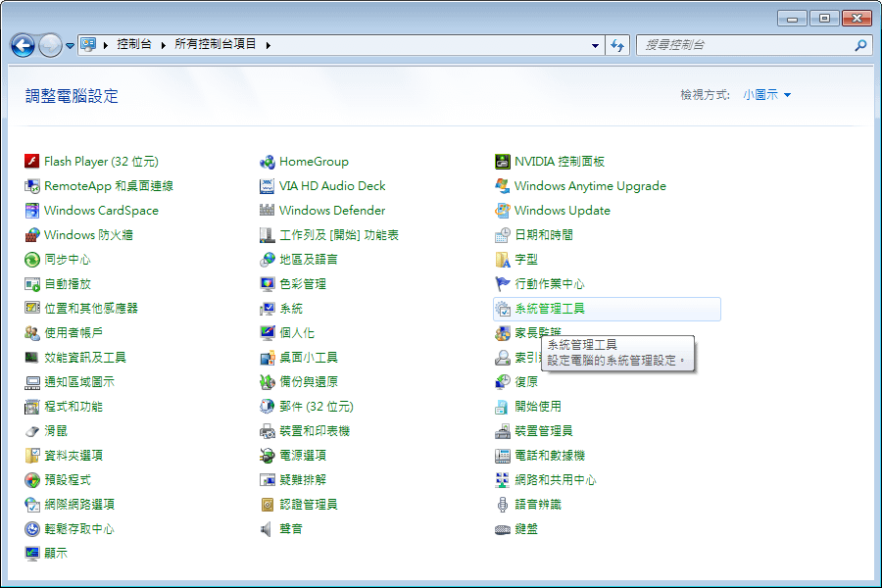Click the computer icon in address bar
Screen dimensions: 882x588
[88, 44]
